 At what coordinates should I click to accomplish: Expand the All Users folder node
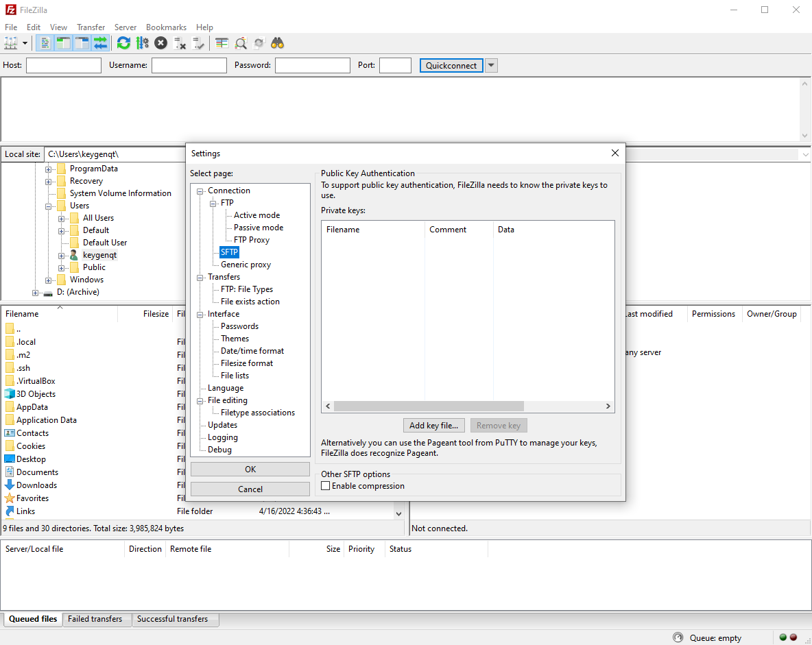[x=61, y=219]
